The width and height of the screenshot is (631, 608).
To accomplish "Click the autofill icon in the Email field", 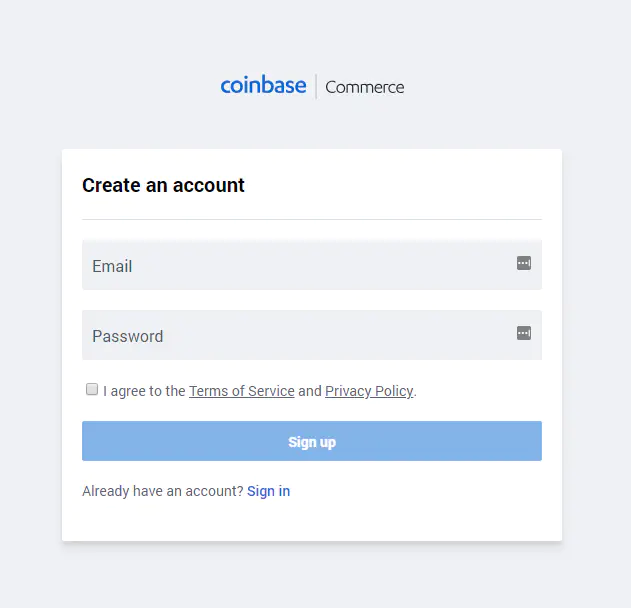I will (524, 263).
